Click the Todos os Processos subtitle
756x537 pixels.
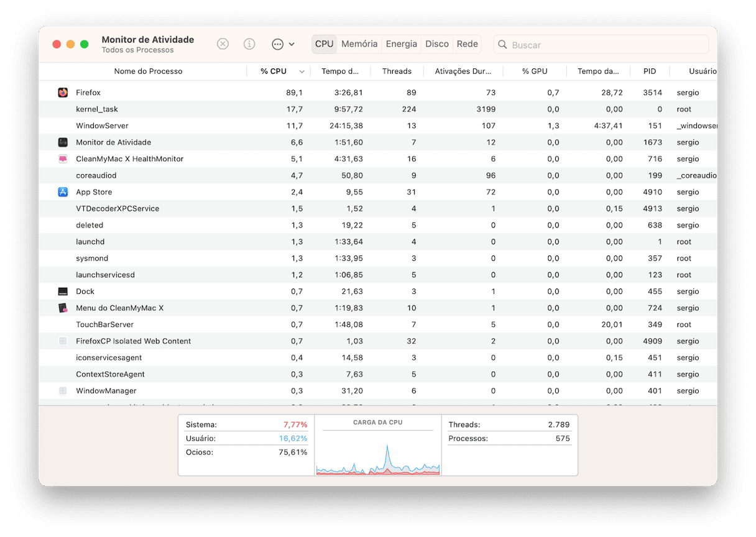[137, 50]
